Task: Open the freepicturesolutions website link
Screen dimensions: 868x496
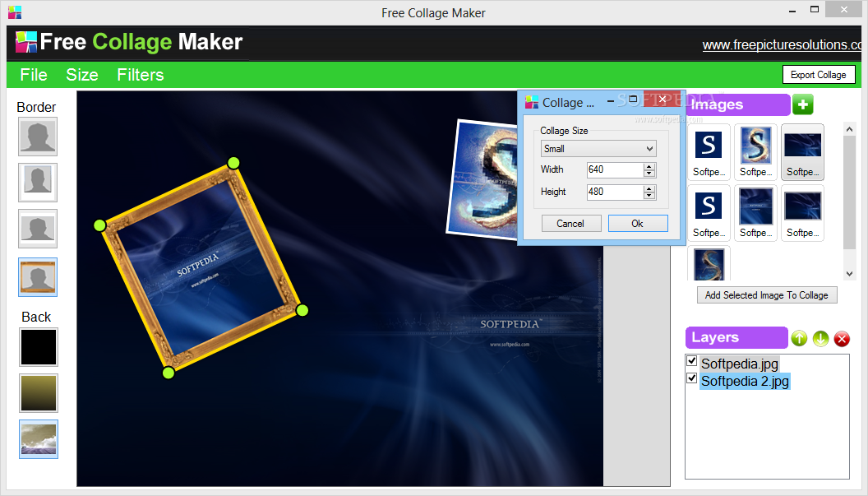Action: (782, 45)
